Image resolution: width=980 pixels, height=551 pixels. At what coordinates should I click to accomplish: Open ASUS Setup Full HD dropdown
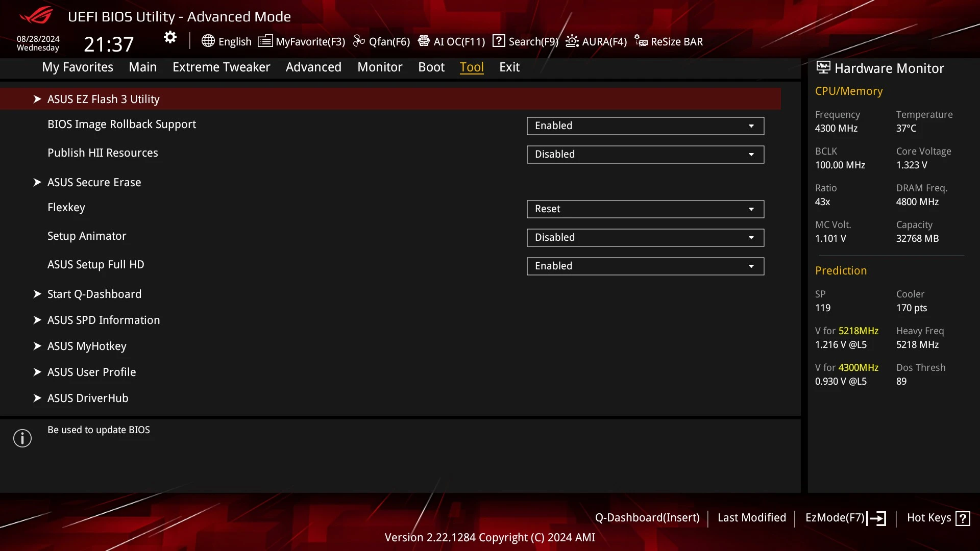point(645,266)
